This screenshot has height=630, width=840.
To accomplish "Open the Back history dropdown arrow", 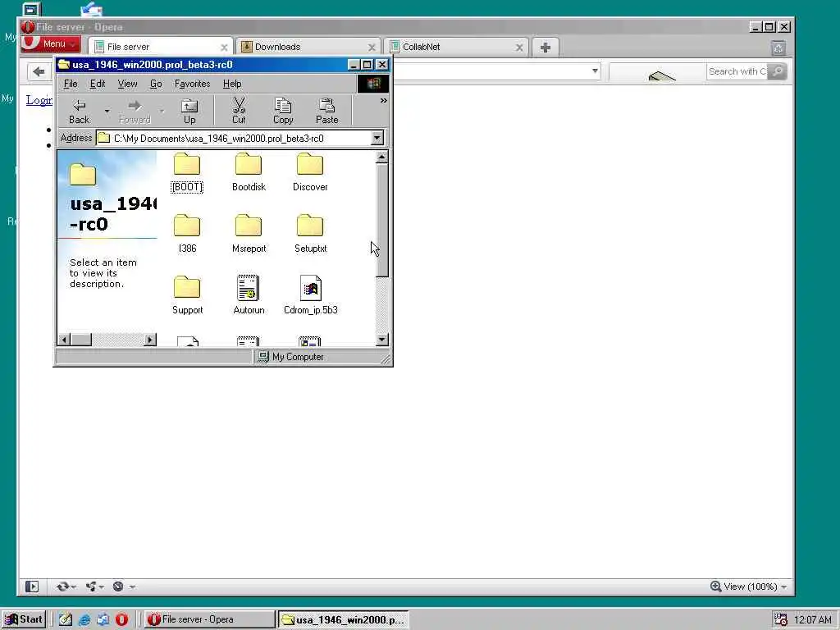I will click(107, 111).
